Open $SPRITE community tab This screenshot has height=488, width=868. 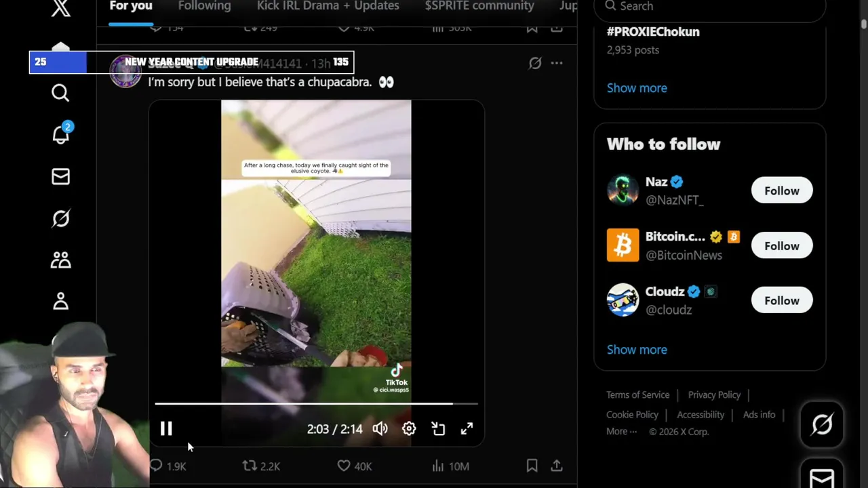point(479,7)
